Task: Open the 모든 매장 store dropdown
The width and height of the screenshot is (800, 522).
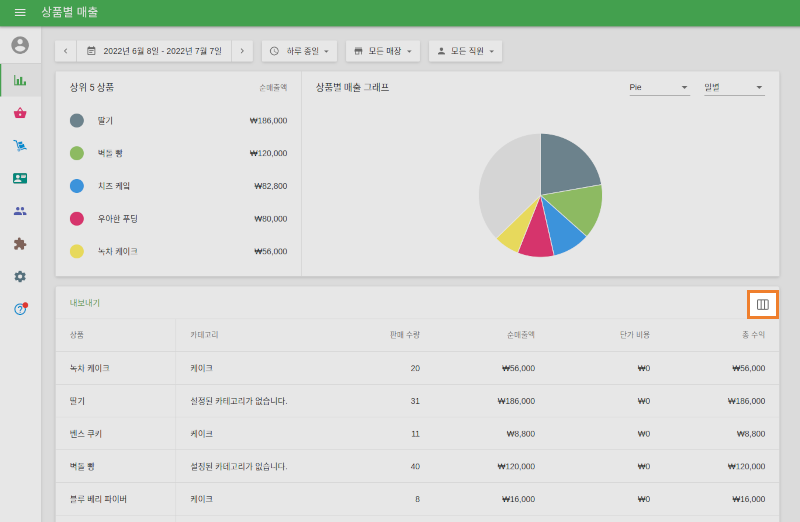Action: tap(383, 51)
